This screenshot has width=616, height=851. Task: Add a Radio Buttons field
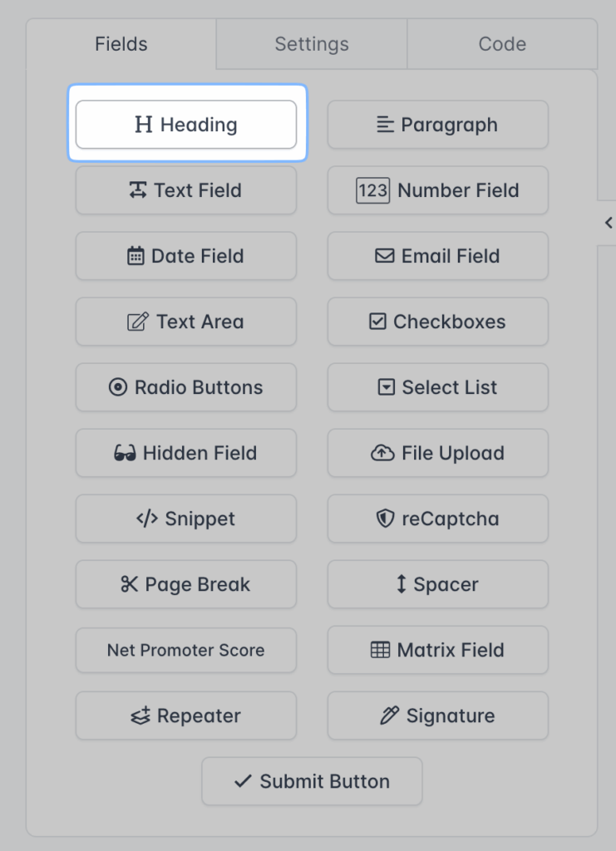(185, 387)
